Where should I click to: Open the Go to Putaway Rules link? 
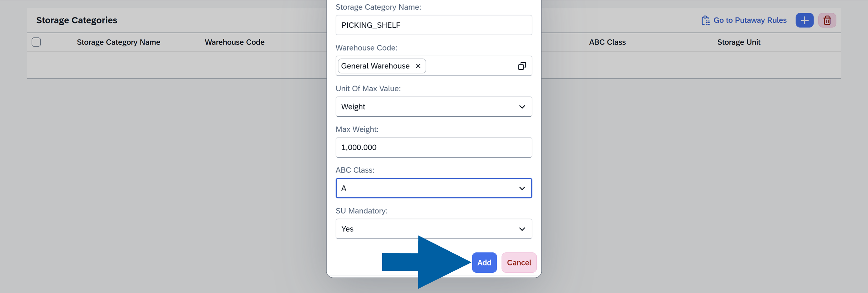tap(750, 20)
